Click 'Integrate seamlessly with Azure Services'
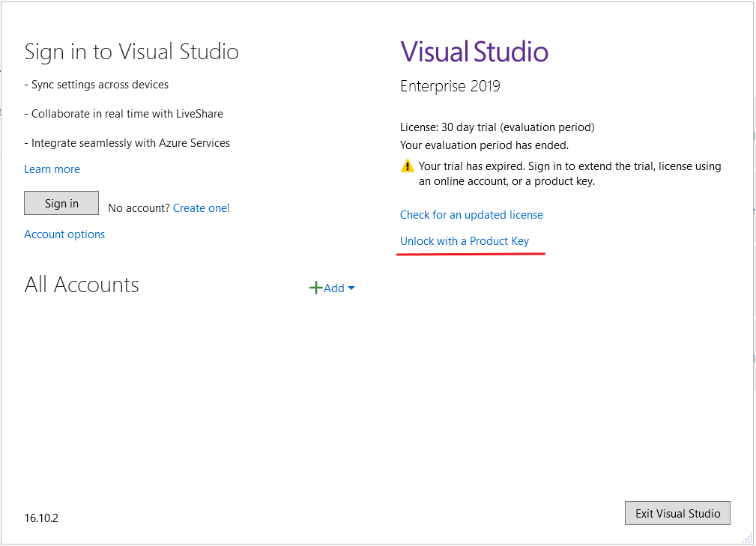Viewport: 756px width, 546px height. point(127,143)
